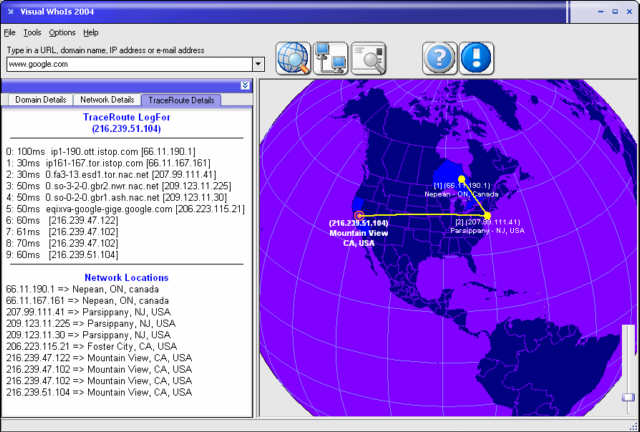Select hop 6 line 216.239.47.122
This screenshot has width=640, height=432.
pos(62,220)
